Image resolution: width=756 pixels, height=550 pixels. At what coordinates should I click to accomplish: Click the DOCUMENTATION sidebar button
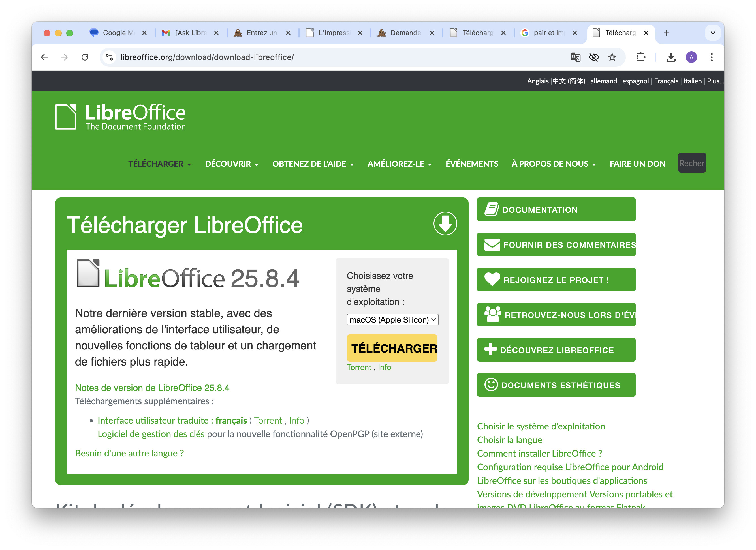pos(556,210)
